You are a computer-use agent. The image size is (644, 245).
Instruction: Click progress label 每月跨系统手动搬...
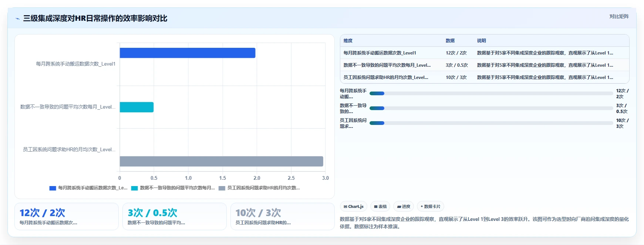pos(353,93)
